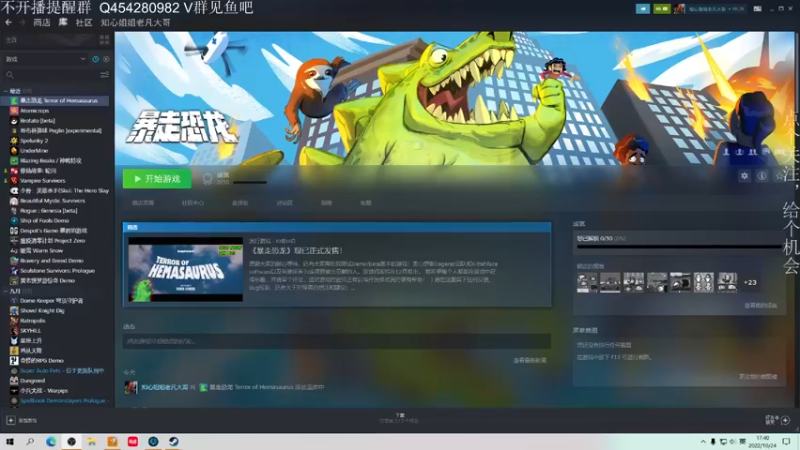Open the downloads status at bottom center
The image size is (800, 450).
(399, 418)
